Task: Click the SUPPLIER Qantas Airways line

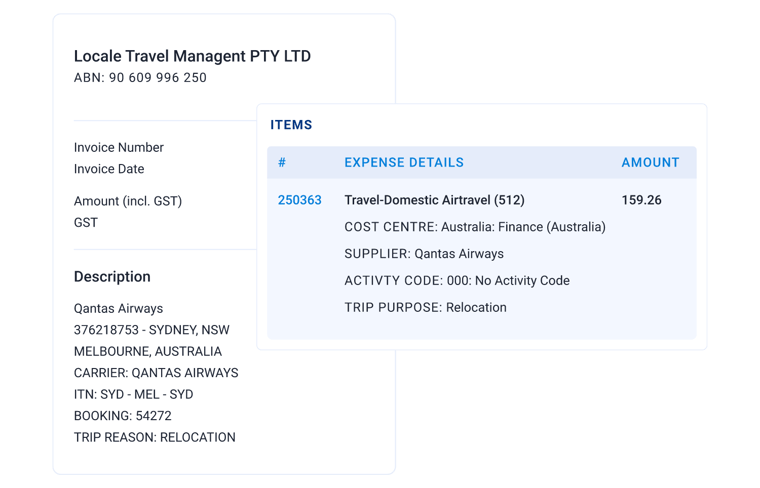Action: (x=423, y=254)
